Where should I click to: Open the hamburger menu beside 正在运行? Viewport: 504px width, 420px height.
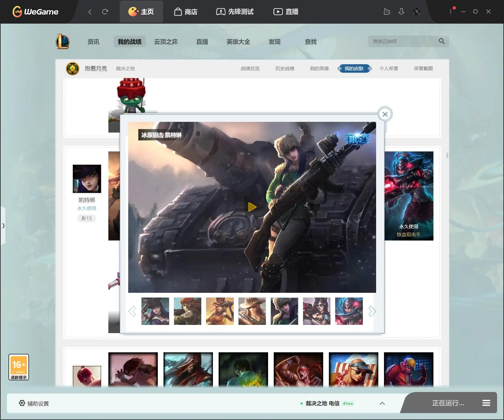pyautogui.click(x=486, y=403)
